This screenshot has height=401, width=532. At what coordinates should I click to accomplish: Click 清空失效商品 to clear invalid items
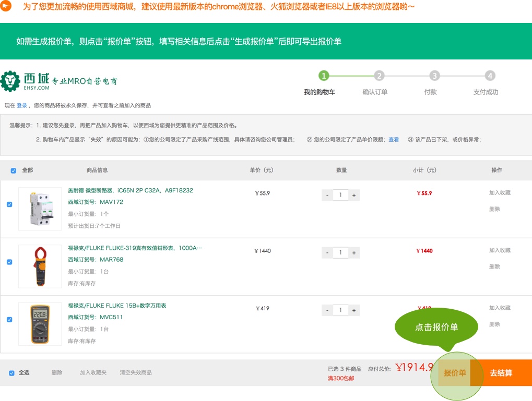coord(135,373)
